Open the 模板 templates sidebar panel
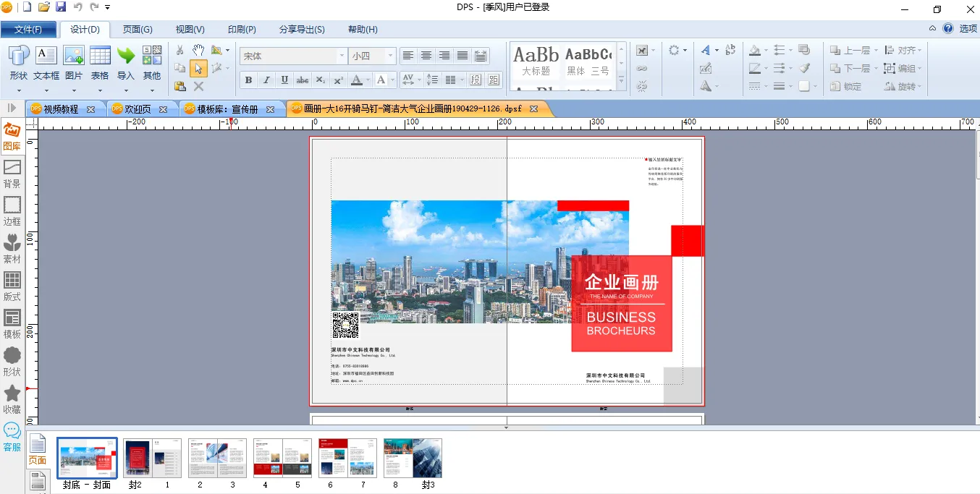 click(12, 323)
